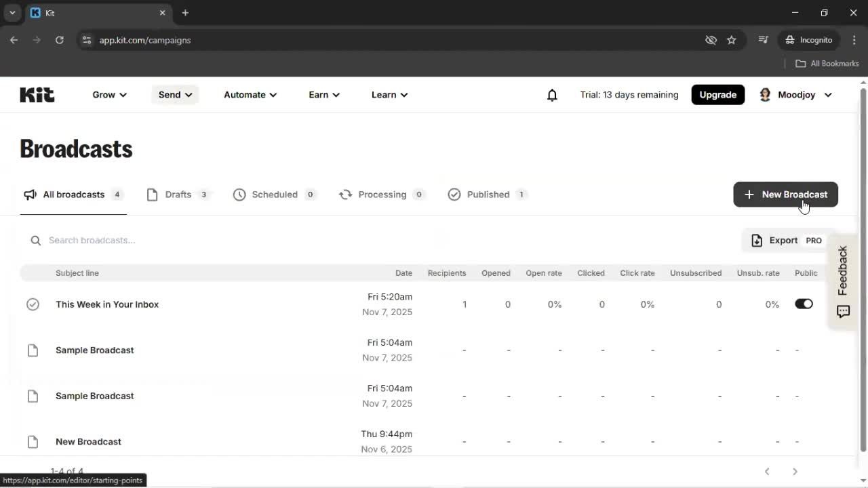Click the Export broadcasts icon
This screenshot has height=488, width=868.
[756, 240]
